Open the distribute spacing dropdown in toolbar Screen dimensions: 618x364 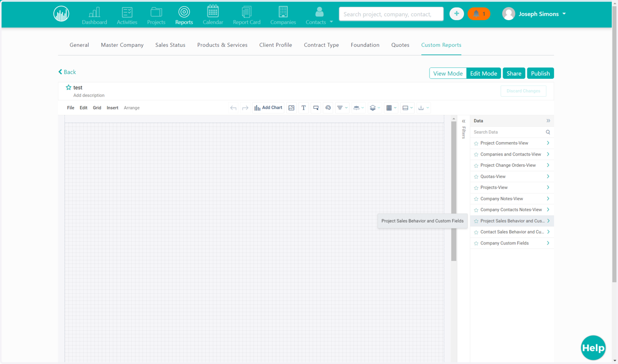click(358, 108)
